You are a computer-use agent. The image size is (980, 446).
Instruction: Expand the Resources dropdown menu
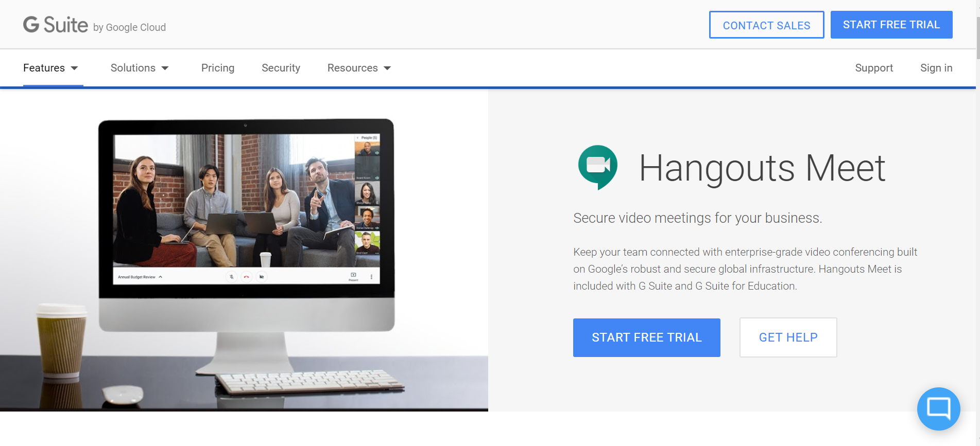(359, 68)
